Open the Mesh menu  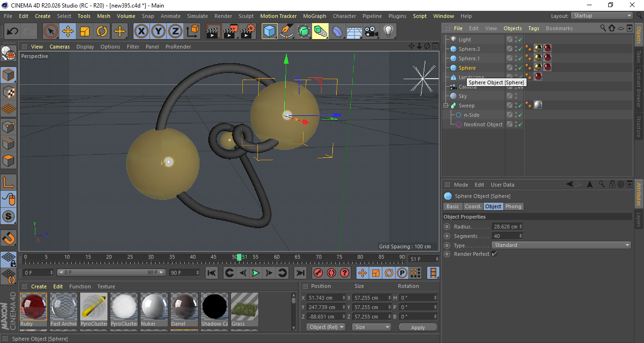(104, 16)
